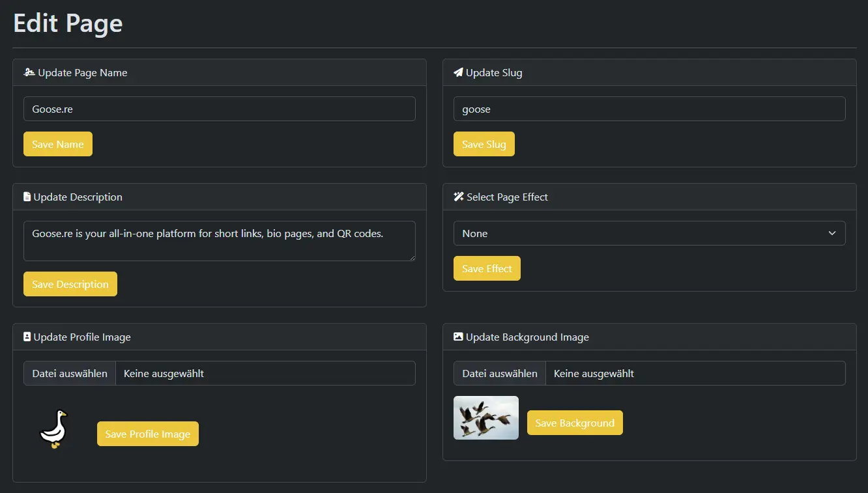Choose a file for the profile image
The height and width of the screenshot is (493, 868).
70,373
